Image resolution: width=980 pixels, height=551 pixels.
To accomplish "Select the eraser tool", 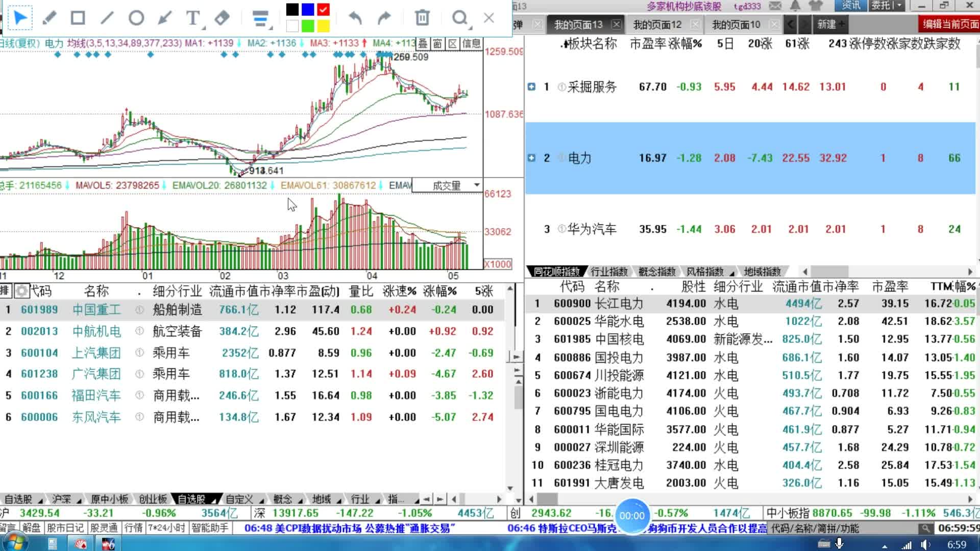I will point(222,18).
